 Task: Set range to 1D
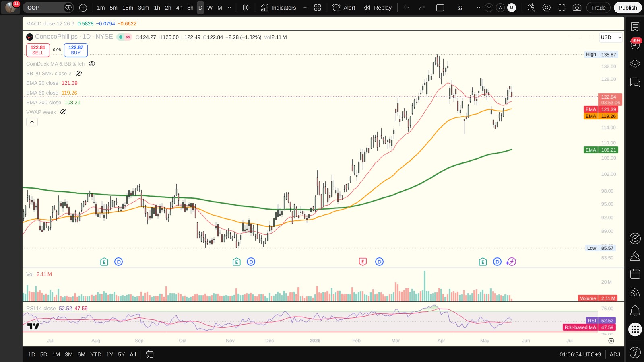pyautogui.click(x=32, y=354)
